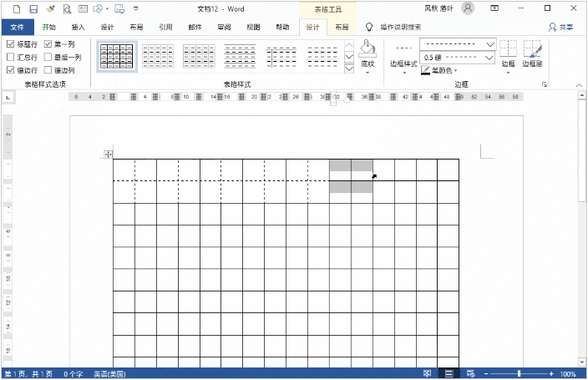Click the 边框 borders grid icon

[x=508, y=48]
